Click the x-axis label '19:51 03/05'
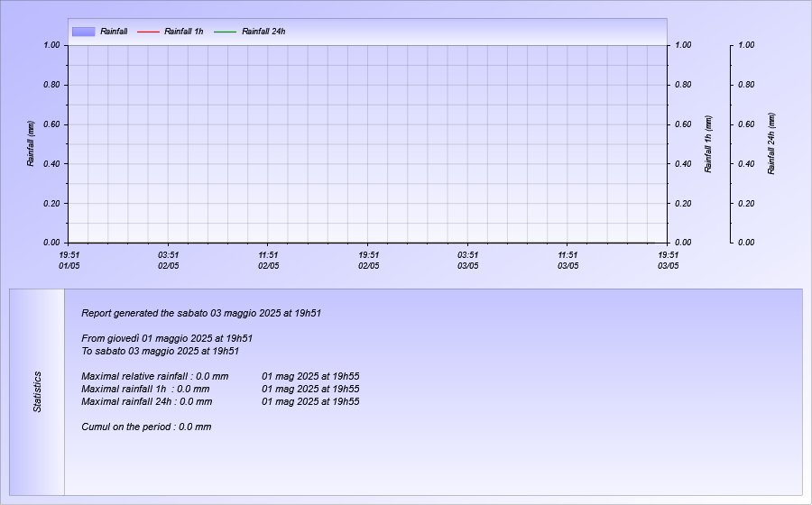The image size is (812, 505). point(668,261)
